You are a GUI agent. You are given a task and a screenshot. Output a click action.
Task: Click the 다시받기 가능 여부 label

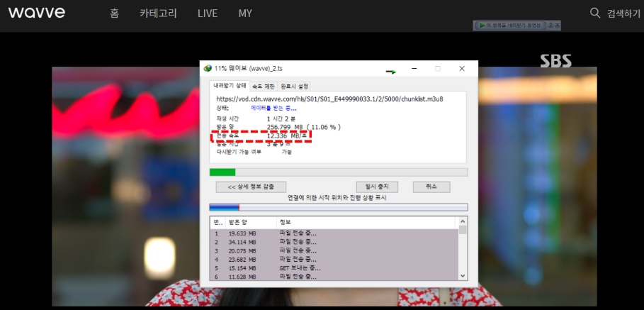click(x=239, y=152)
